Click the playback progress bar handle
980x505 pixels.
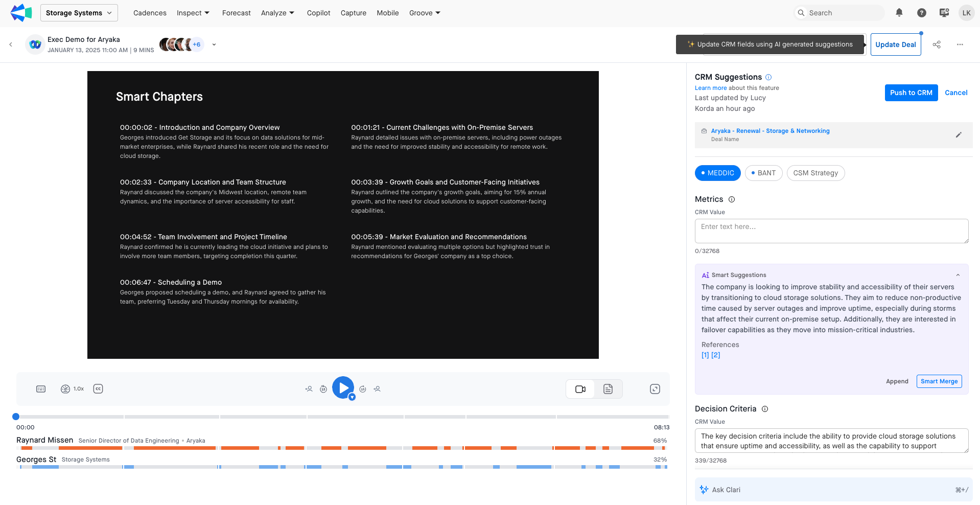coord(16,417)
